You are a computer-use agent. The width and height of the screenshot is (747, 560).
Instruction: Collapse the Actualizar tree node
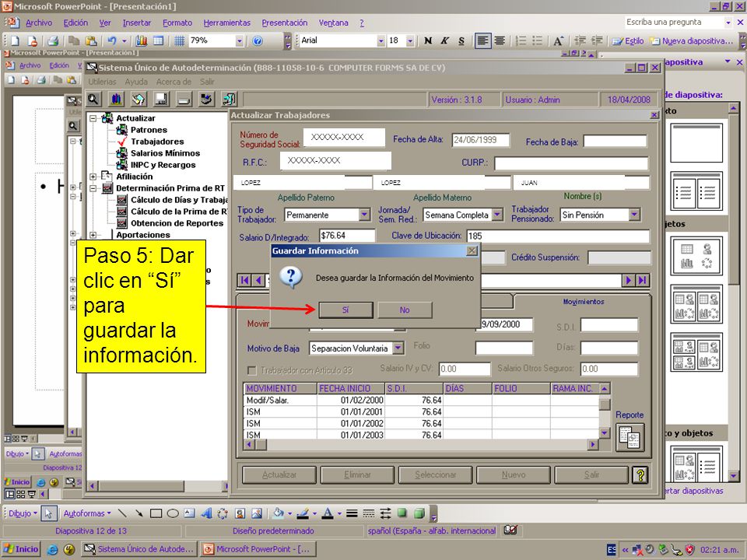93,118
